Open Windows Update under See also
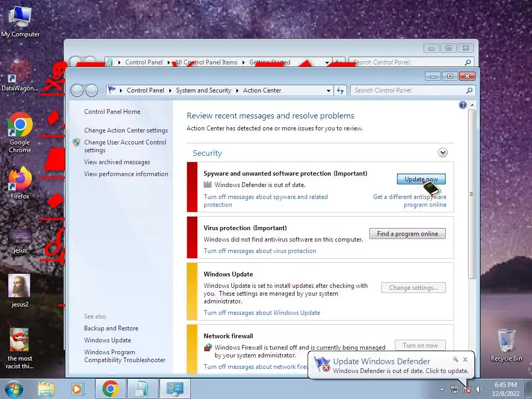The image size is (532, 399). [107, 340]
